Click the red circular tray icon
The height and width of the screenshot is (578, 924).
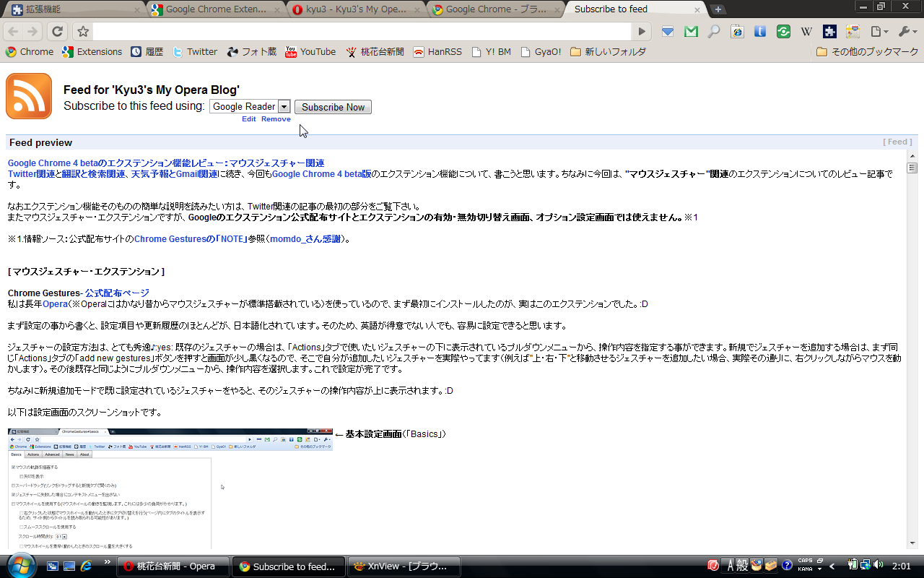[x=713, y=565]
